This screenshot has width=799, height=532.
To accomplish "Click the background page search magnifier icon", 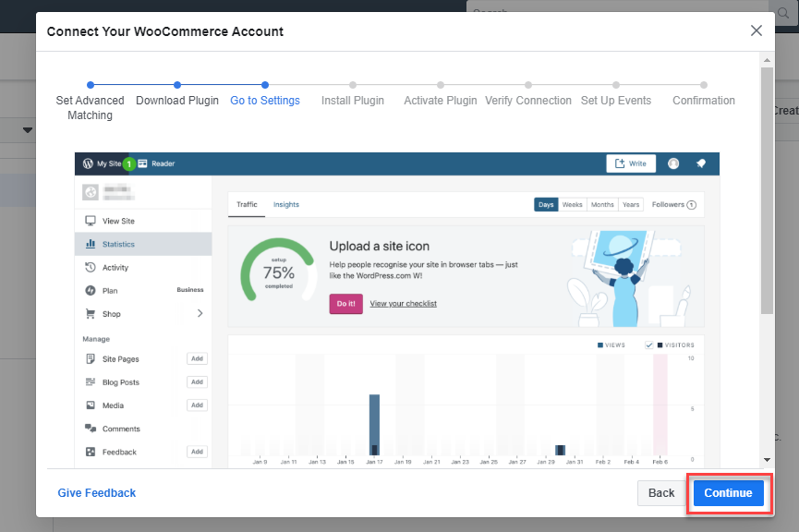I will pyautogui.click(x=783, y=13).
